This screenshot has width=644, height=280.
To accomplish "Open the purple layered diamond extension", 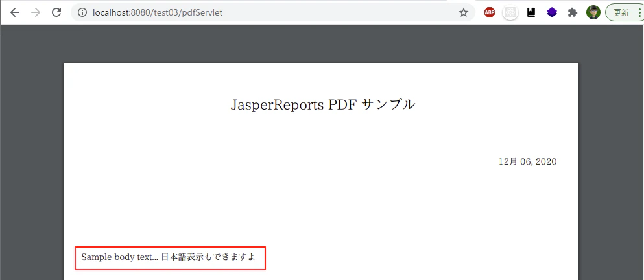I will (552, 13).
